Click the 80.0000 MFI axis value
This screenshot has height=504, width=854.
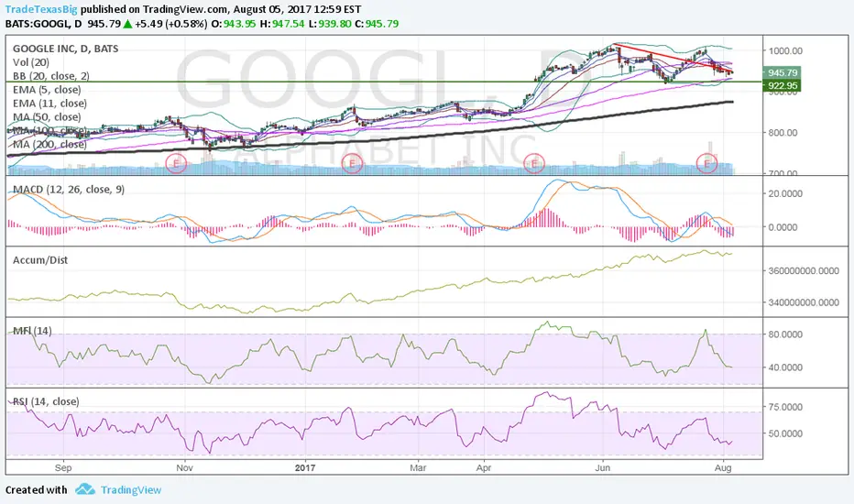(785, 334)
